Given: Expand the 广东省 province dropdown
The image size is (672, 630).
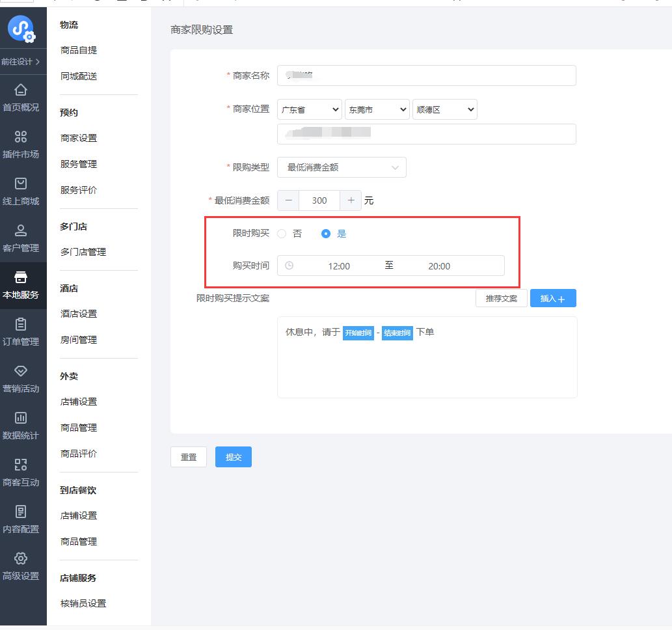Looking at the screenshot, I should (309, 110).
